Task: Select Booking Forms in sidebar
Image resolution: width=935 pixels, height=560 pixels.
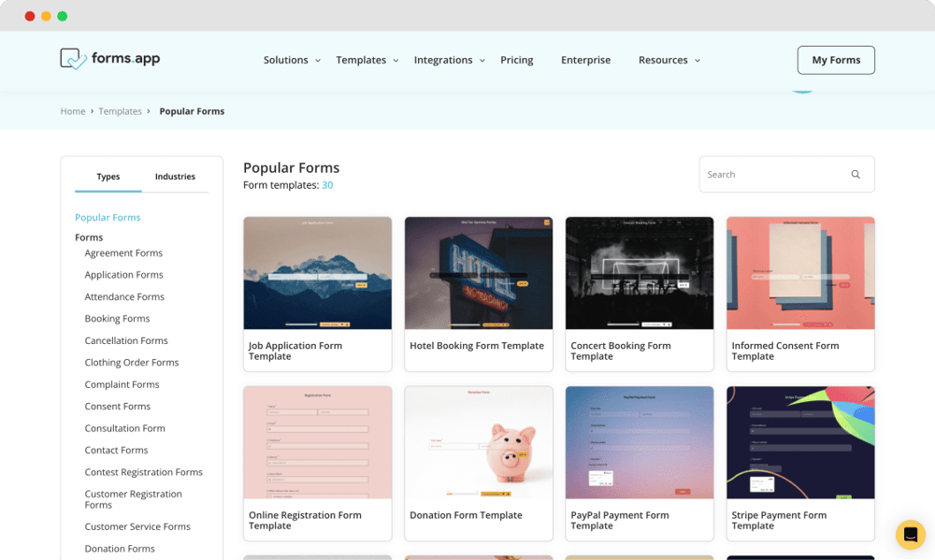Action: (x=117, y=319)
